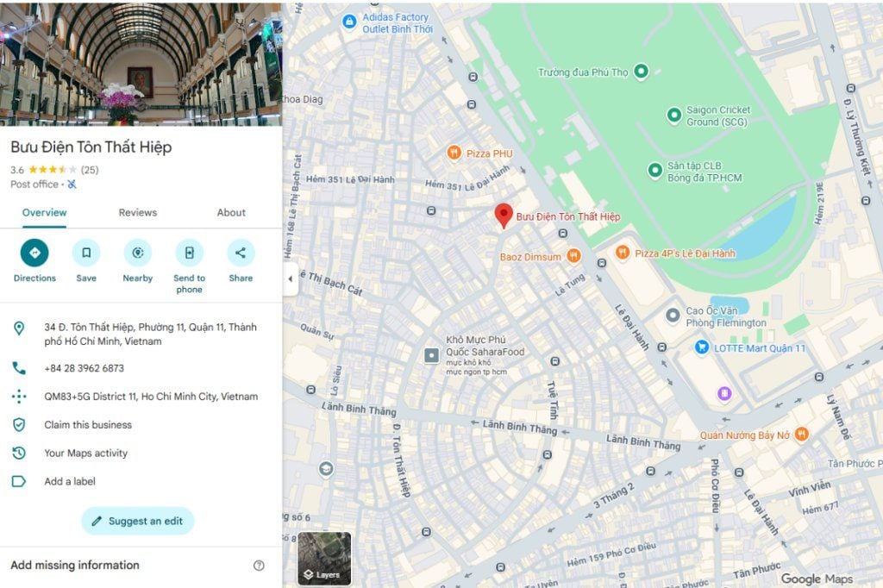Collapse the side panel with the arrow
The width and height of the screenshot is (883, 588).
pyautogui.click(x=290, y=278)
